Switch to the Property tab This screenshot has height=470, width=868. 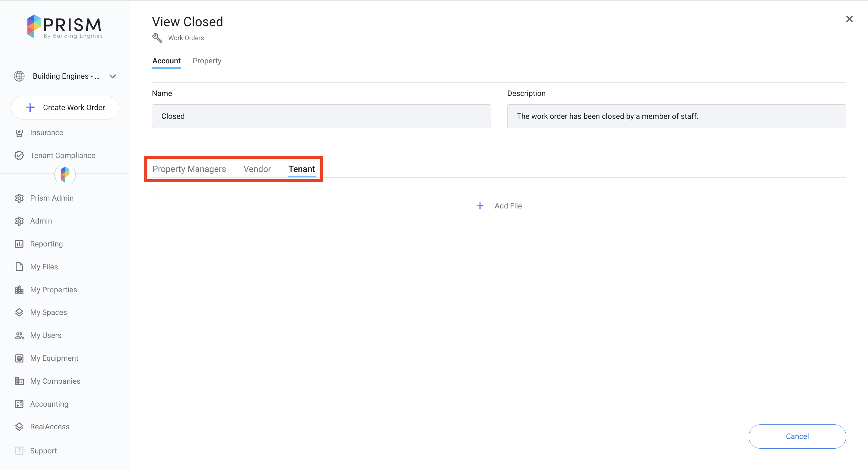click(x=206, y=61)
